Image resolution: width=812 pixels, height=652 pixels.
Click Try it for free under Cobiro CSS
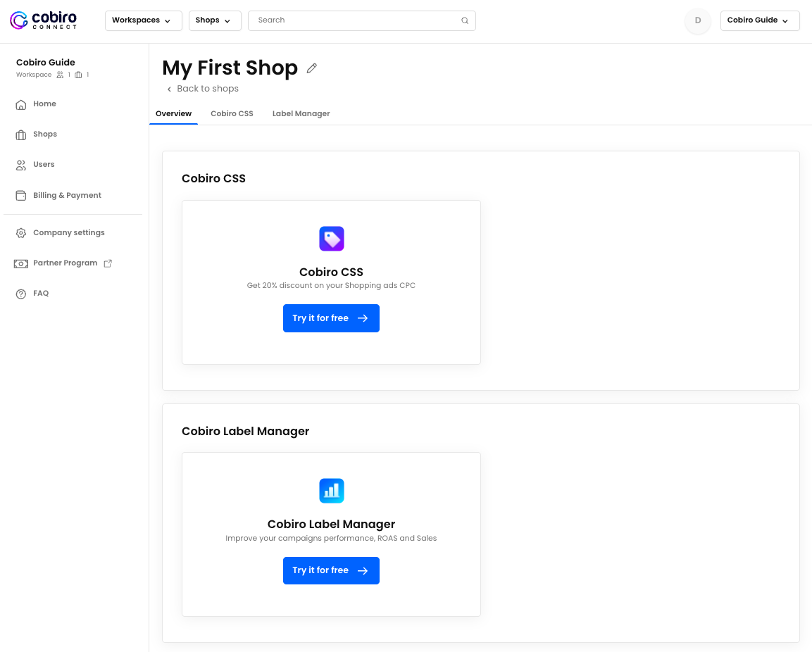point(331,318)
